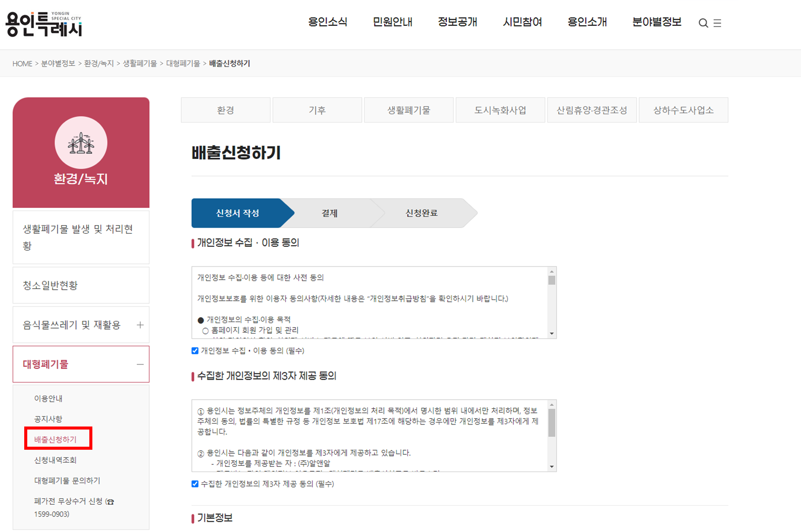The width and height of the screenshot is (801, 532).
Task: Click the wind turbine 환경/녹지 icon
Action: [81, 143]
